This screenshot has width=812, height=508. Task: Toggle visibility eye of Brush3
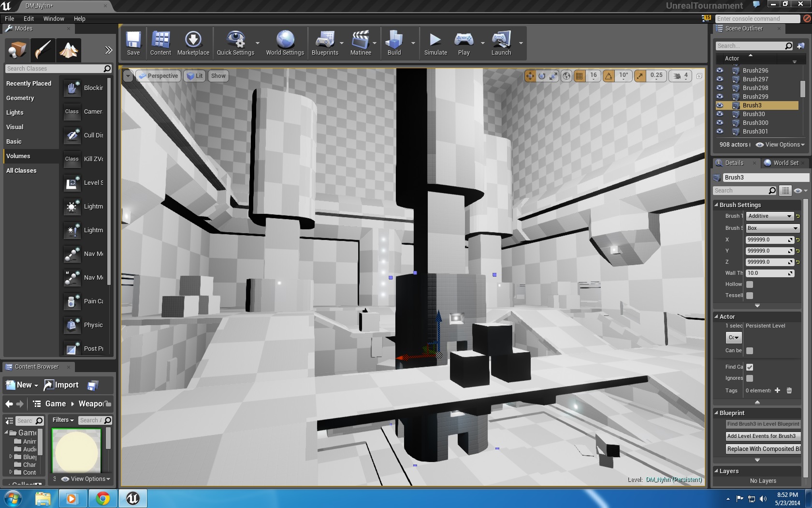point(720,105)
